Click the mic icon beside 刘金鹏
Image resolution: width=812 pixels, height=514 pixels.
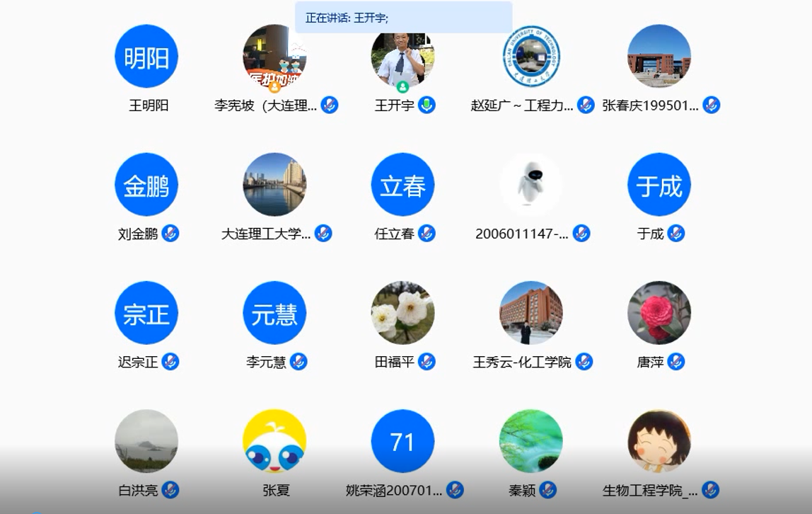(170, 234)
